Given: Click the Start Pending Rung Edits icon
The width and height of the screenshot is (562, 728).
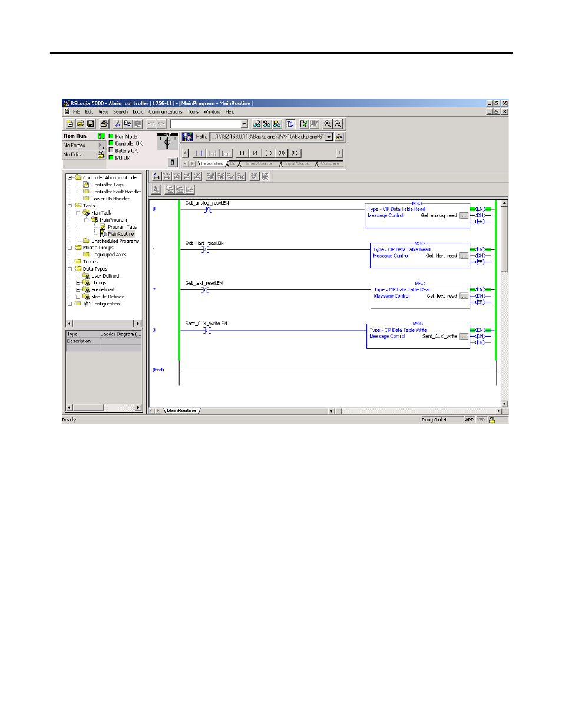Looking at the screenshot, I should point(157,176).
